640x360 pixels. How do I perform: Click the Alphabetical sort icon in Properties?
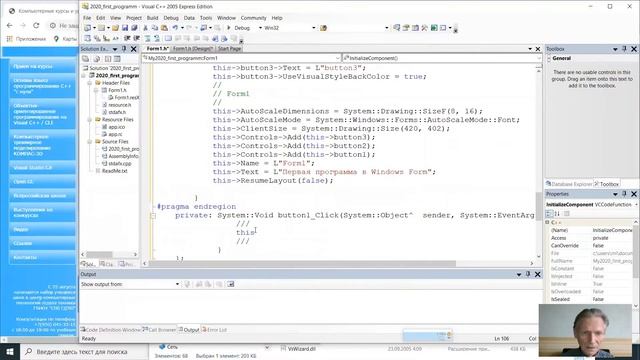click(557, 213)
